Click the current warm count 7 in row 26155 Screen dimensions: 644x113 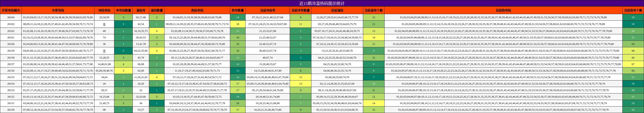(374, 77)
